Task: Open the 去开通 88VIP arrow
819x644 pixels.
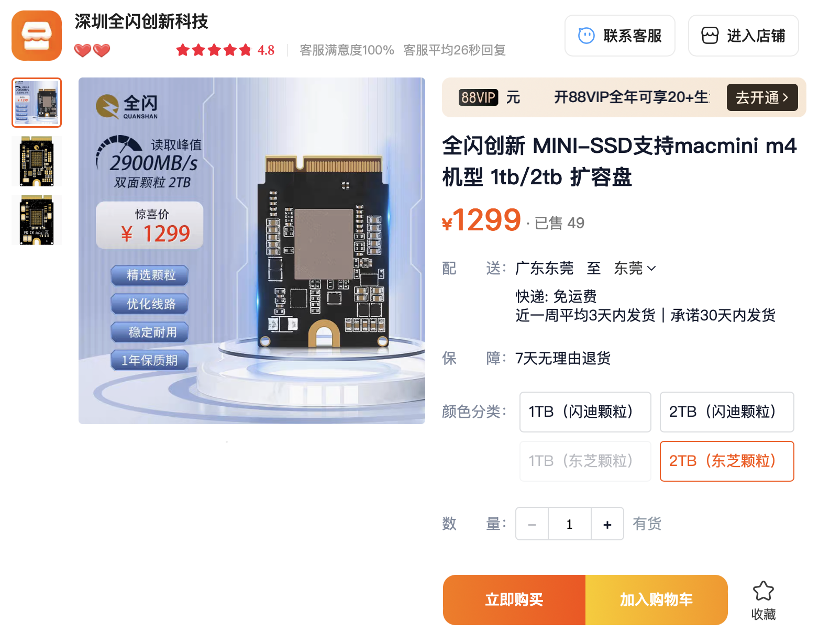Action: pos(762,97)
